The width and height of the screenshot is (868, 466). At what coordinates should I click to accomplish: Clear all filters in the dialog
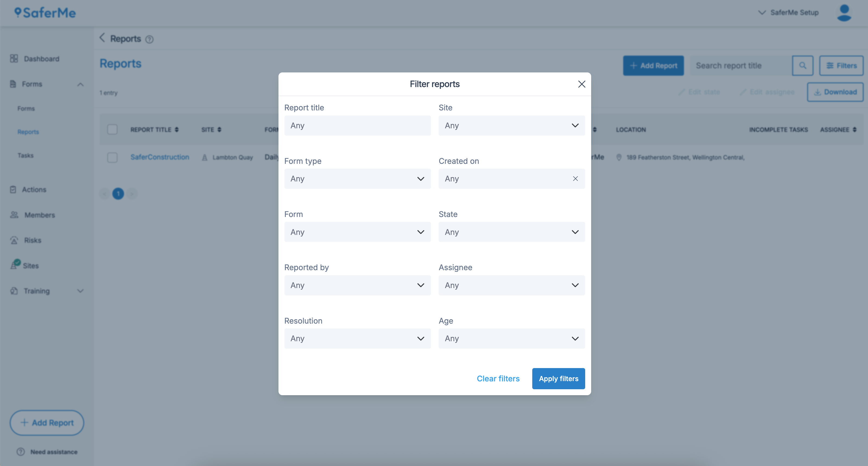498,378
